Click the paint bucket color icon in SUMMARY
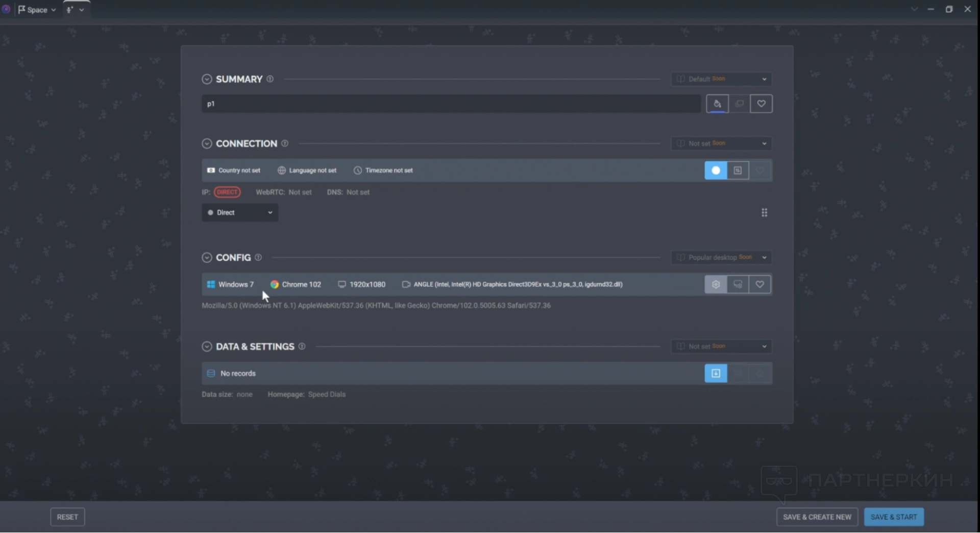 [x=717, y=104]
